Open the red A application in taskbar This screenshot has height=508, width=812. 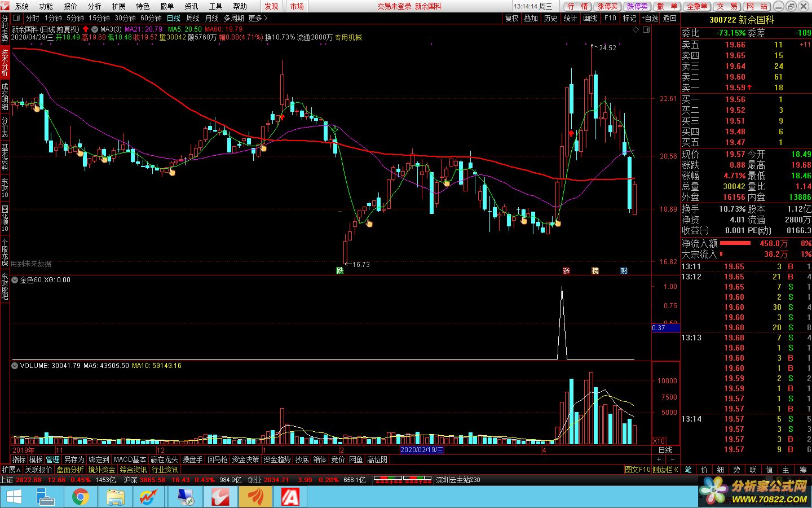coord(290,497)
